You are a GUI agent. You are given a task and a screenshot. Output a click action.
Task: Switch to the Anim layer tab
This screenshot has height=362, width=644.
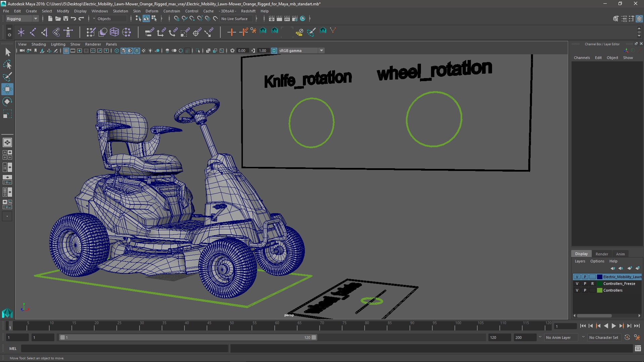click(620, 254)
